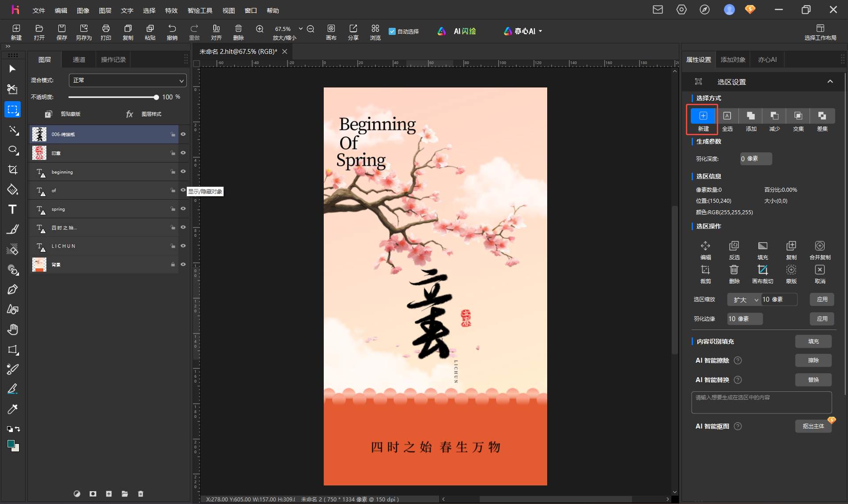Click the 擦除 AI erase button
The height and width of the screenshot is (504, 848).
click(x=813, y=360)
